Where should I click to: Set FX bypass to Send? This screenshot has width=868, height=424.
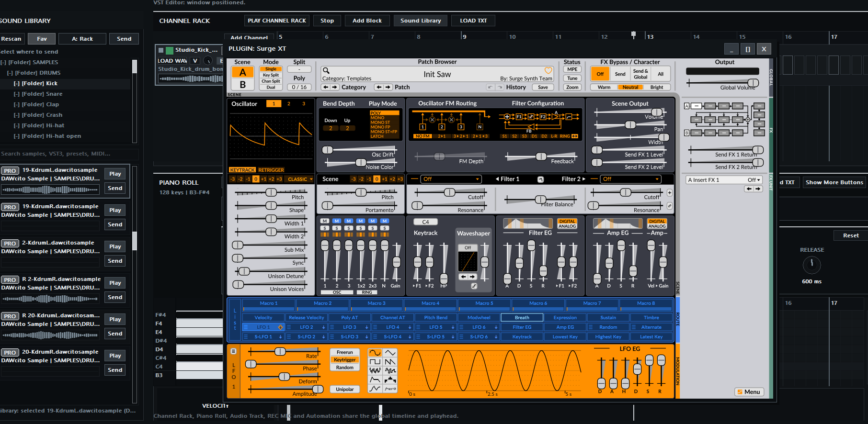pyautogui.click(x=620, y=74)
